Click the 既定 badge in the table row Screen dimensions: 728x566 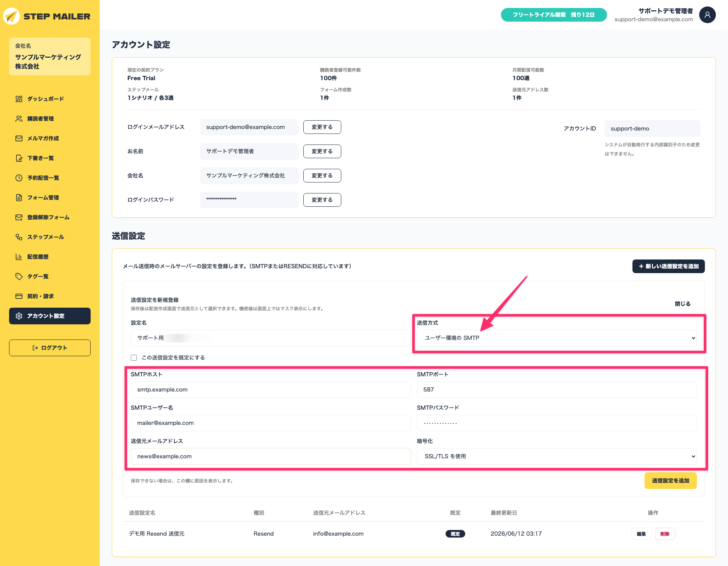(455, 534)
